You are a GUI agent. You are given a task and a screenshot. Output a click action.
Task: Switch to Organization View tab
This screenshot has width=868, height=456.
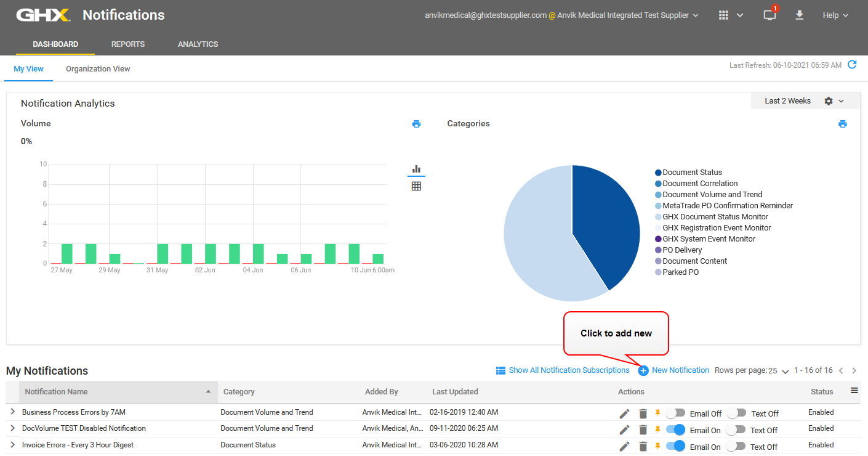click(98, 69)
